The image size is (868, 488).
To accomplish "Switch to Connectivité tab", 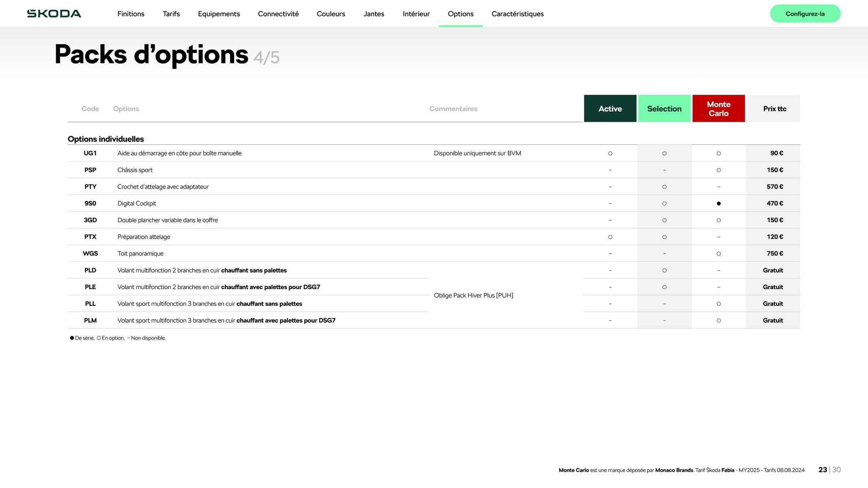I will [x=278, y=14].
